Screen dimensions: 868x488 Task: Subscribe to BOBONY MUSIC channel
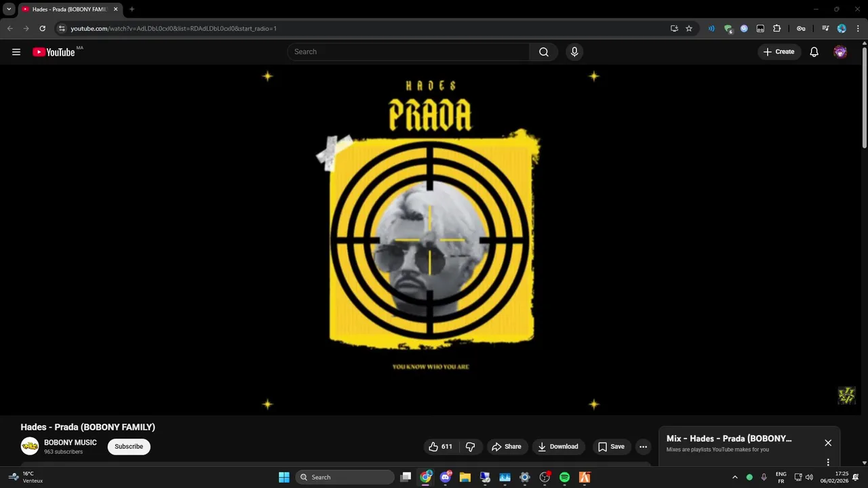tap(129, 447)
